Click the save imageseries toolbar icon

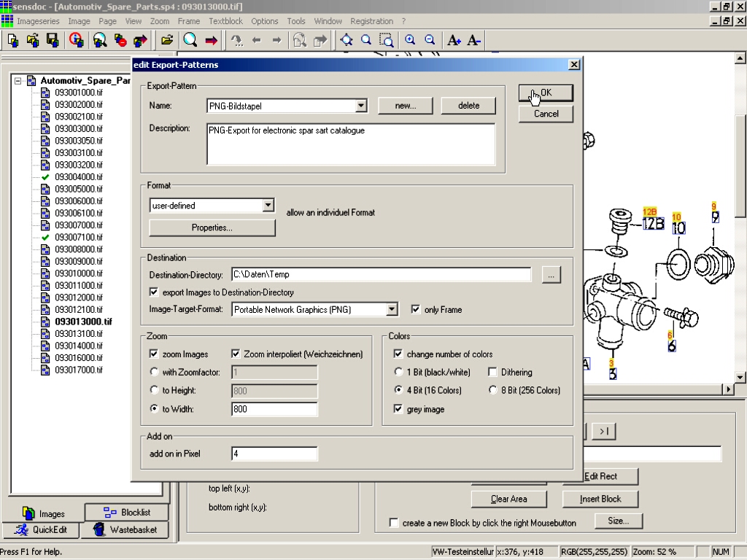[x=53, y=40]
